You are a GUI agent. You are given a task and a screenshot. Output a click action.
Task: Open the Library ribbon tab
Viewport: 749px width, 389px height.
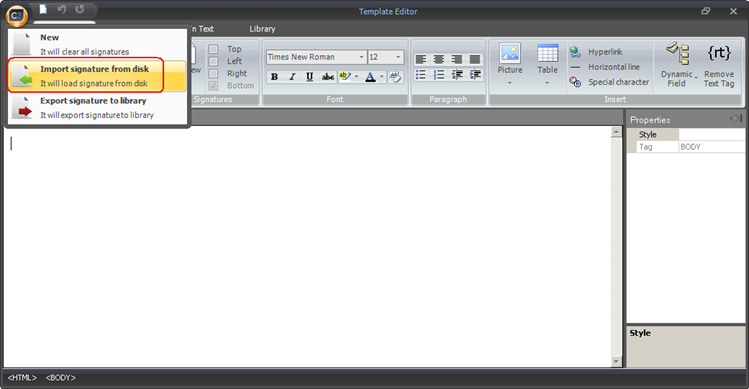click(x=262, y=29)
